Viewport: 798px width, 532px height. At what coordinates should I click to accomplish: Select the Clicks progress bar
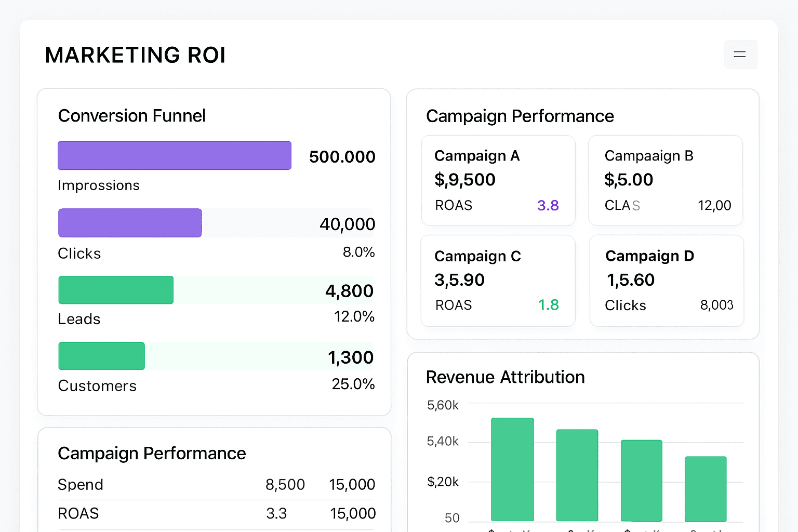tap(129, 222)
